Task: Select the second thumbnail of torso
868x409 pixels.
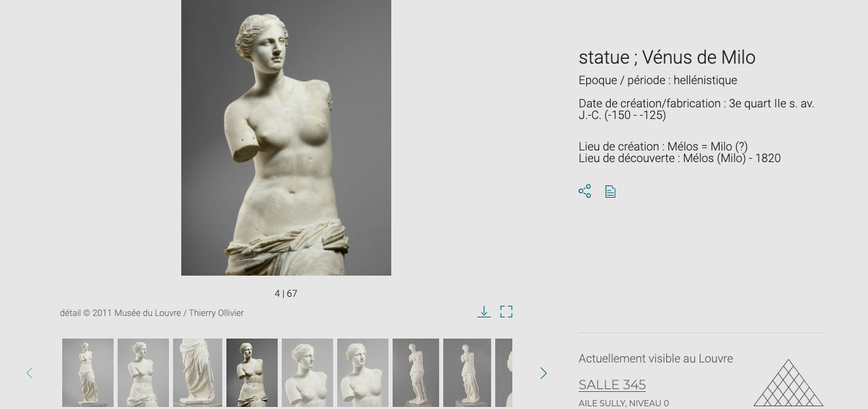Action: [x=143, y=373]
